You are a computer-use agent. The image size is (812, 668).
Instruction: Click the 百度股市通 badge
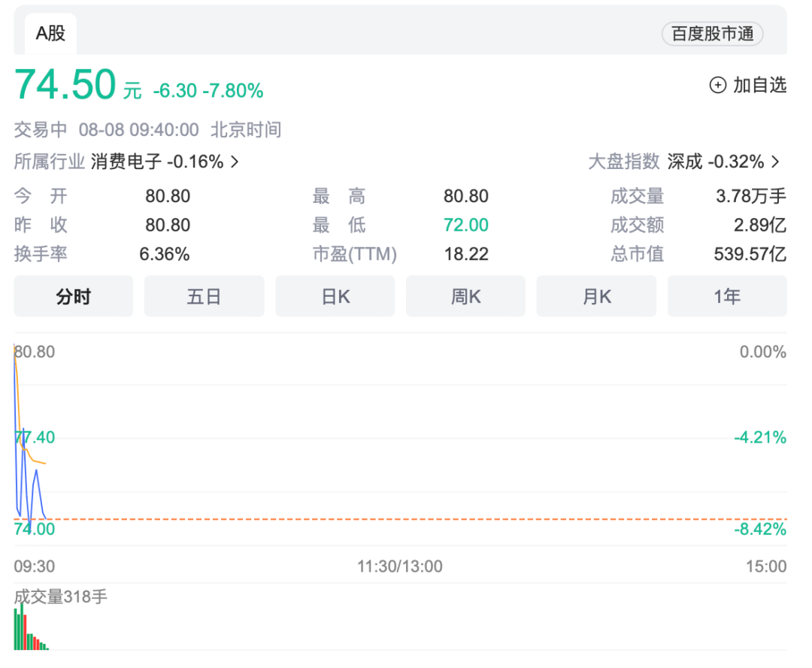712,35
